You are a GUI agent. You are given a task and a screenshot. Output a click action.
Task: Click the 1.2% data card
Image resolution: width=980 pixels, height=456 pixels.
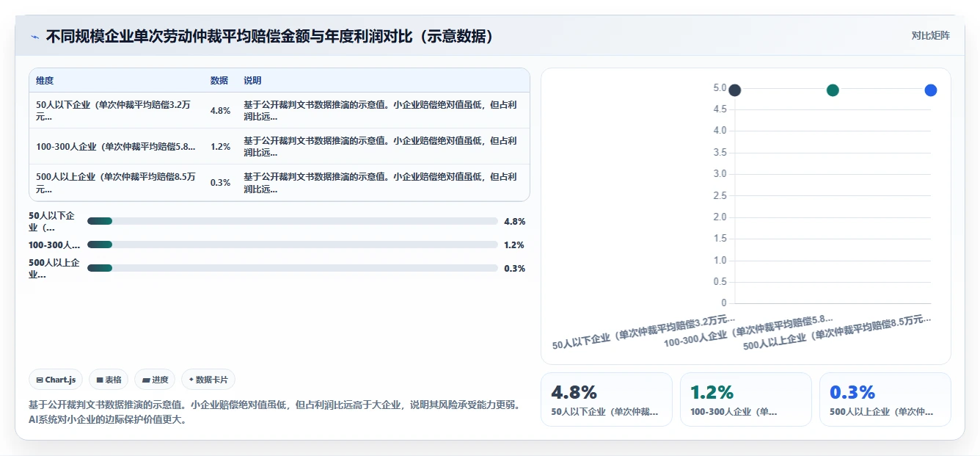pos(746,399)
